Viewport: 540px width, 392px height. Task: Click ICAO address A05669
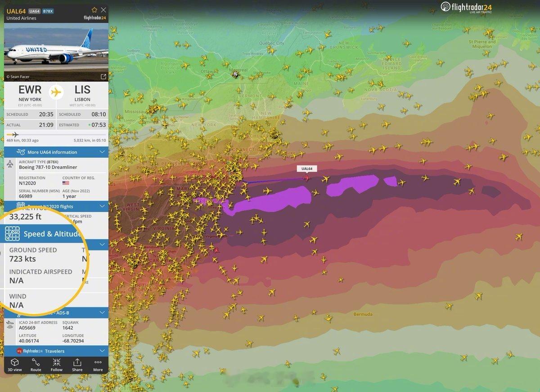(27, 328)
